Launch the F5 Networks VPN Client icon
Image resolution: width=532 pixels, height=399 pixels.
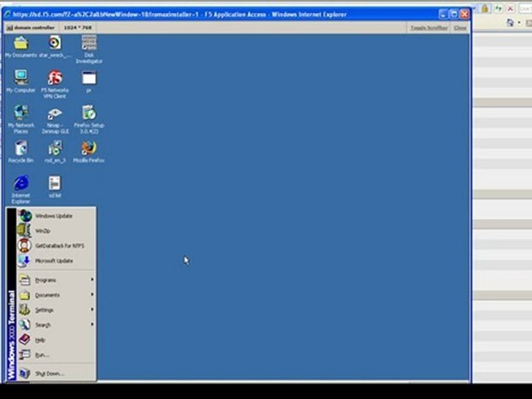55,84
